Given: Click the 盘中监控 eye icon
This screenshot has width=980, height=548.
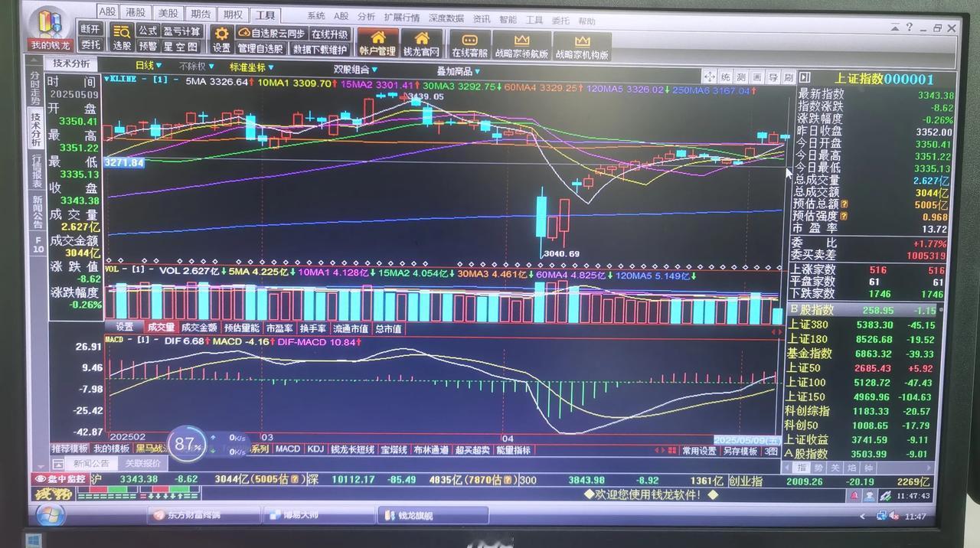Looking at the screenshot, I should pyautogui.click(x=40, y=479).
